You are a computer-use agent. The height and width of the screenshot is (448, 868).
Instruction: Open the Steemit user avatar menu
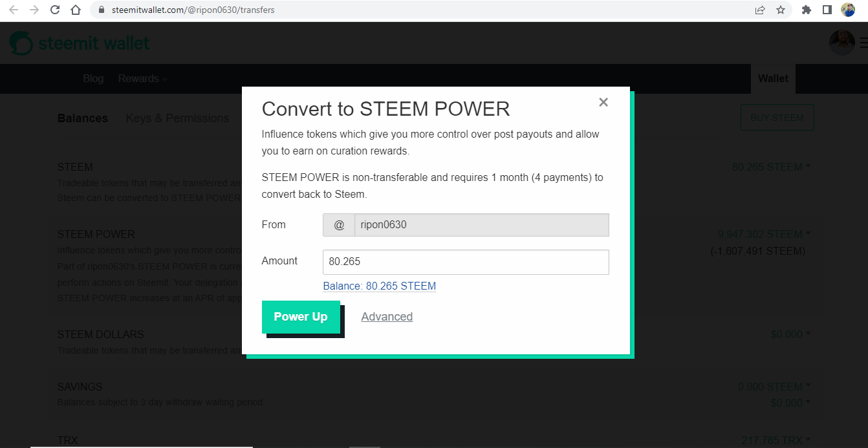(x=842, y=43)
